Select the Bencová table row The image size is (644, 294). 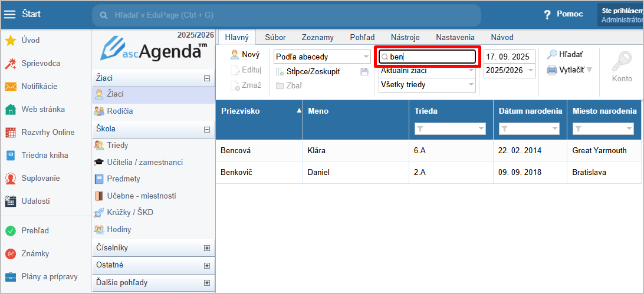[x=428, y=150]
